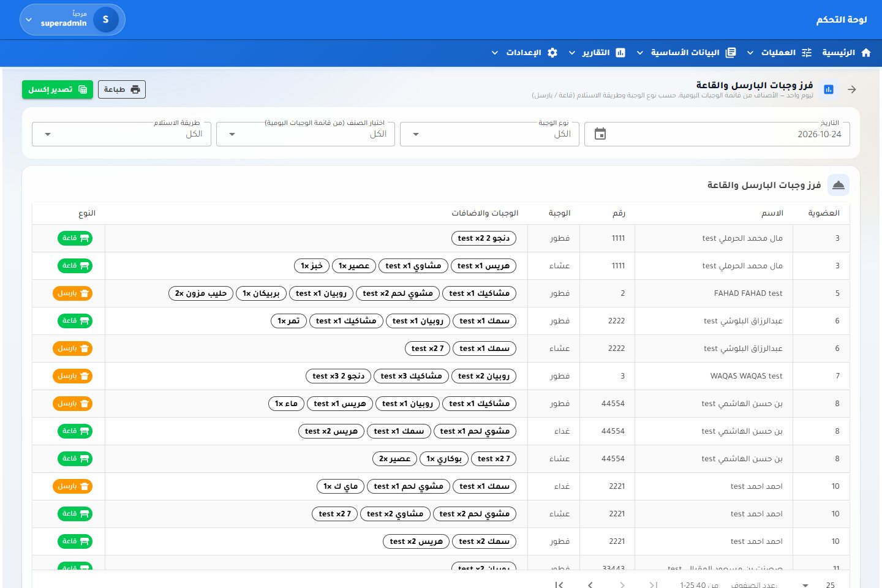Click the عصير 2x chip
Viewport: 882px width, 588px height.
coord(394,459)
